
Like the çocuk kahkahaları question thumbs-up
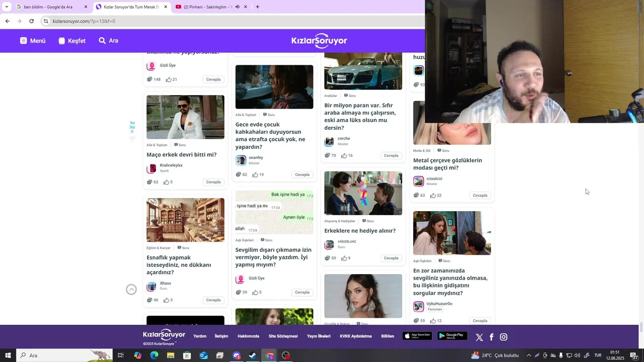coord(255,174)
